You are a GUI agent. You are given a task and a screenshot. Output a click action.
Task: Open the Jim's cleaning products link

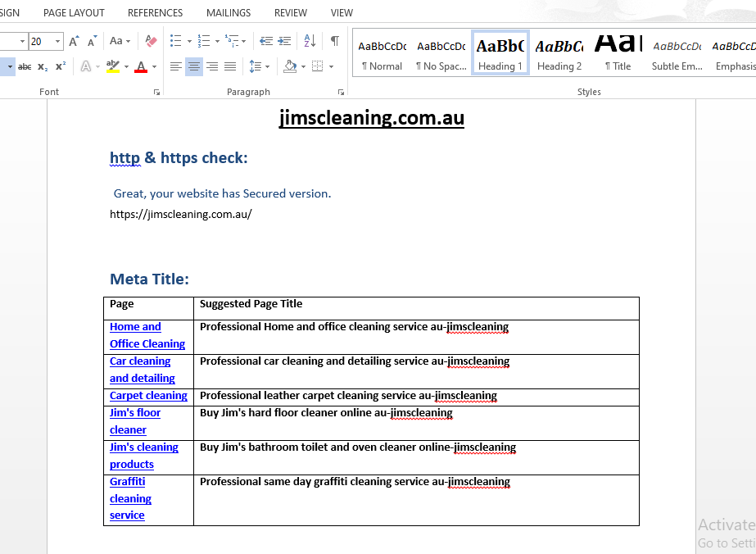tap(143, 456)
